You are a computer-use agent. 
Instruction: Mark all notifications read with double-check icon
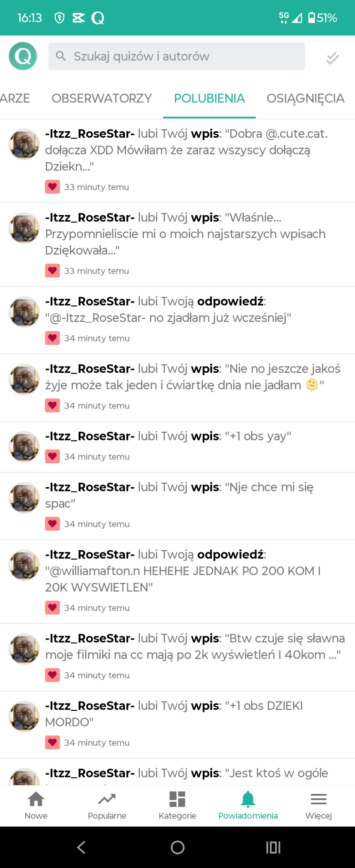point(333,58)
